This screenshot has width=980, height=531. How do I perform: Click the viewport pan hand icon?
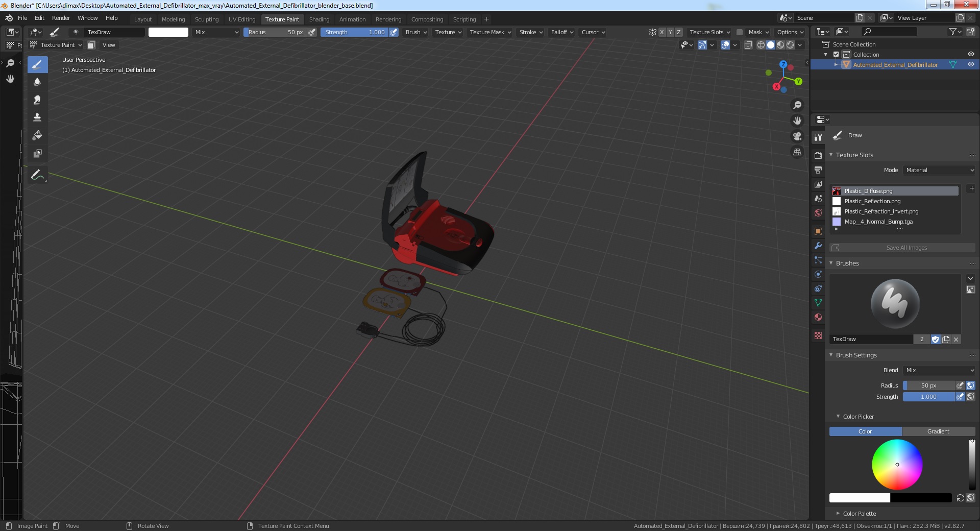(x=797, y=121)
